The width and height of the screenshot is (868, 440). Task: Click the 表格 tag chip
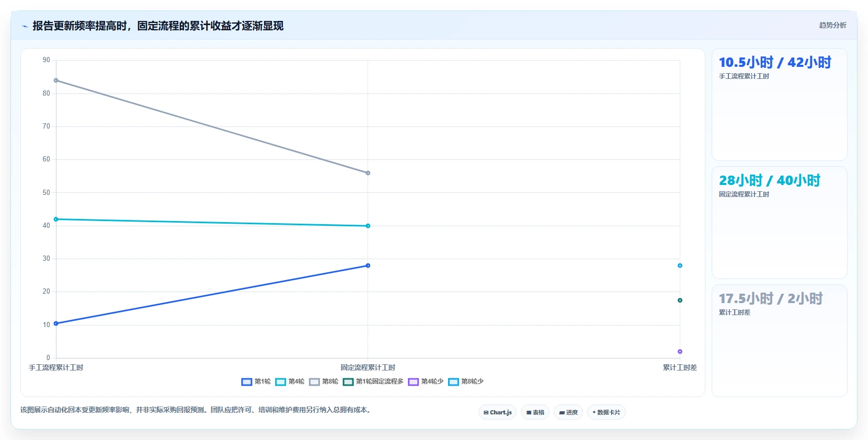535,412
